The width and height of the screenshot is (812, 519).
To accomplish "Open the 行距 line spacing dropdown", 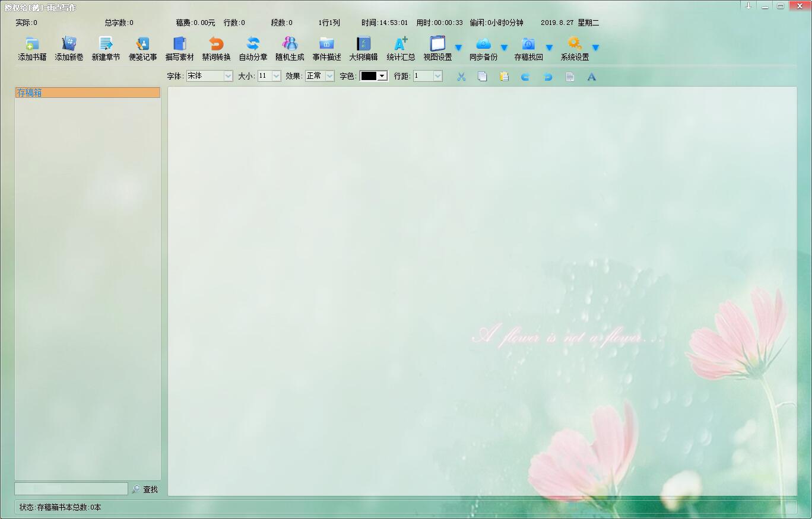I will click(437, 76).
